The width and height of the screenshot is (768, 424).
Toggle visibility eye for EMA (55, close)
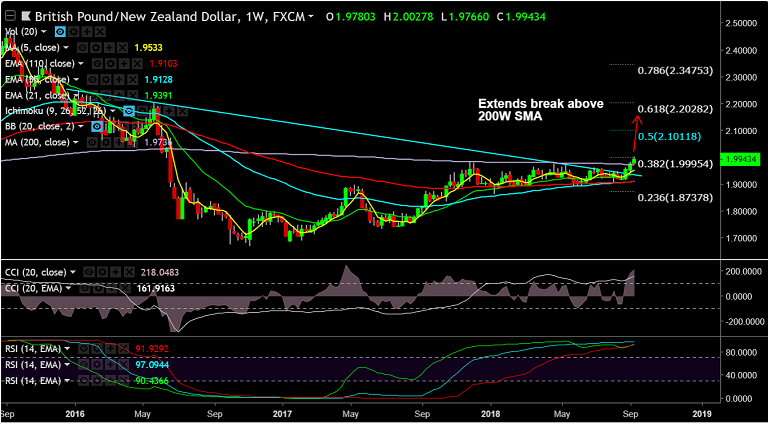[x=93, y=79]
